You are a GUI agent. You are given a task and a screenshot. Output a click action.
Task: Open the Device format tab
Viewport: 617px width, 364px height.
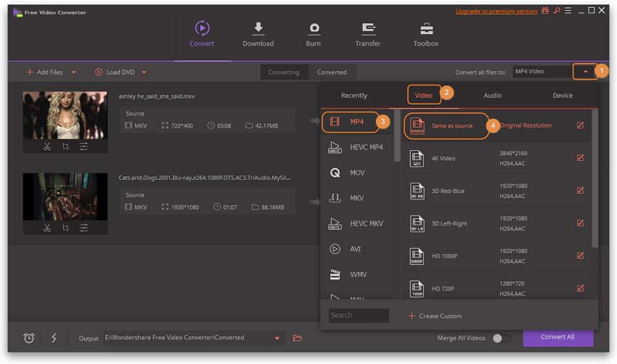coord(563,96)
